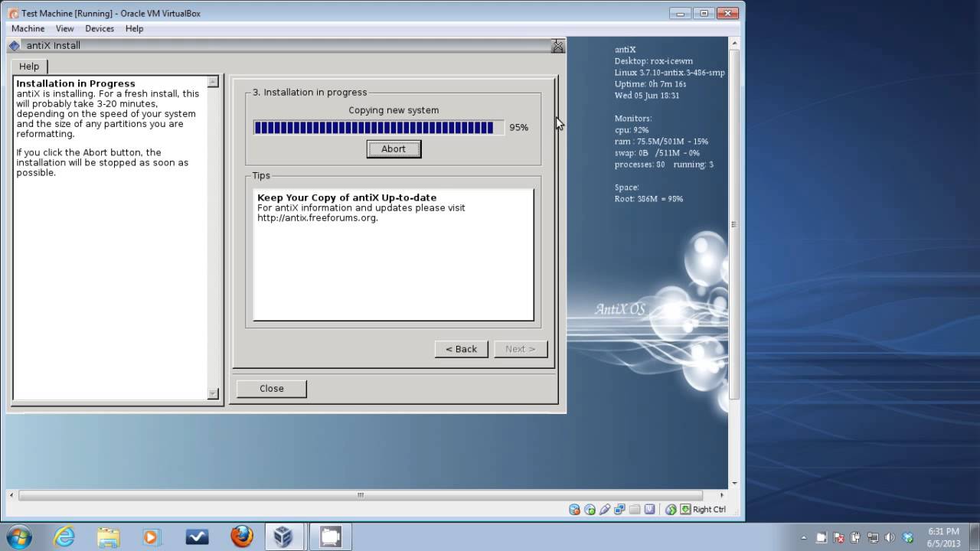Image resolution: width=980 pixels, height=551 pixels.
Task: Click the VirtualBox window title bar icon
Action: (14, 13)
